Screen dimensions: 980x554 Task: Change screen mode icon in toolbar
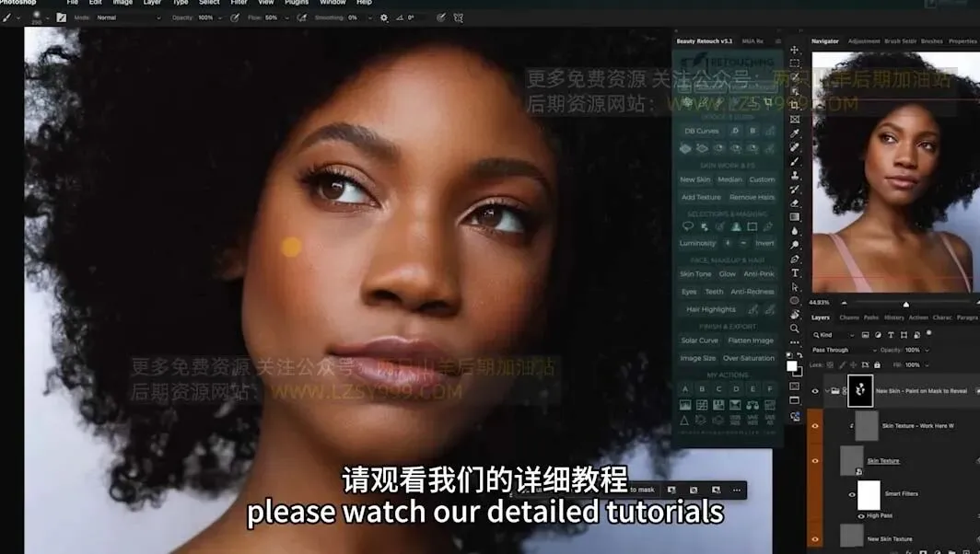[x=794, y=400]
